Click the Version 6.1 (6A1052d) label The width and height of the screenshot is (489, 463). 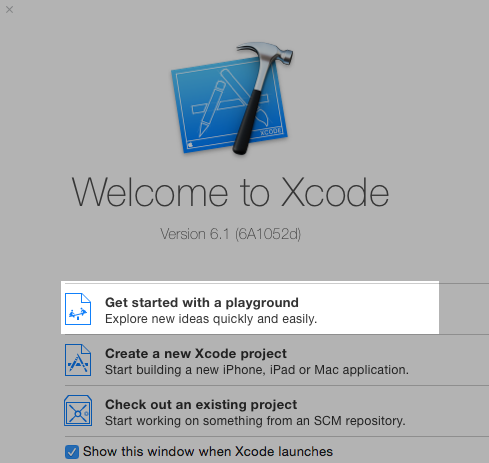click(231, 234)
